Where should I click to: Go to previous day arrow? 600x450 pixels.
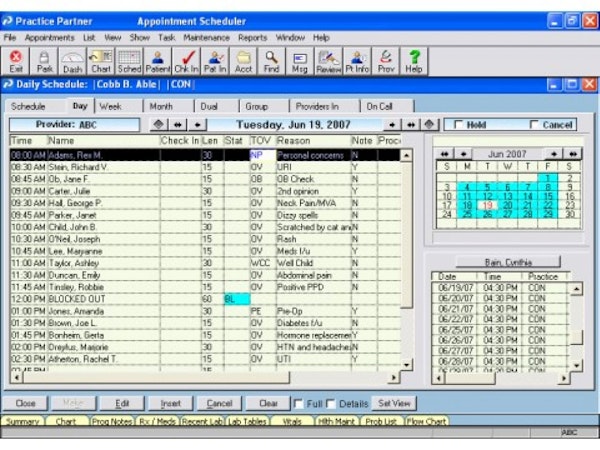click(x=197, y=125)
